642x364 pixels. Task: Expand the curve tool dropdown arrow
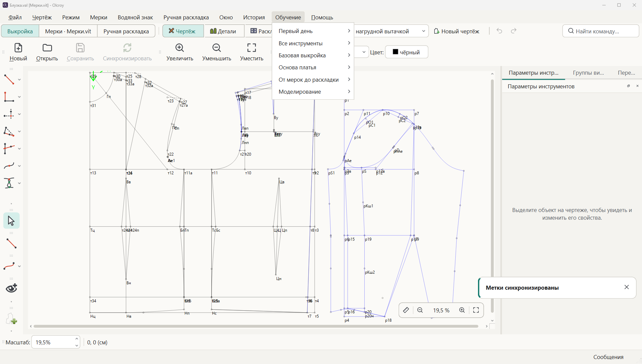tap(19, 166)
